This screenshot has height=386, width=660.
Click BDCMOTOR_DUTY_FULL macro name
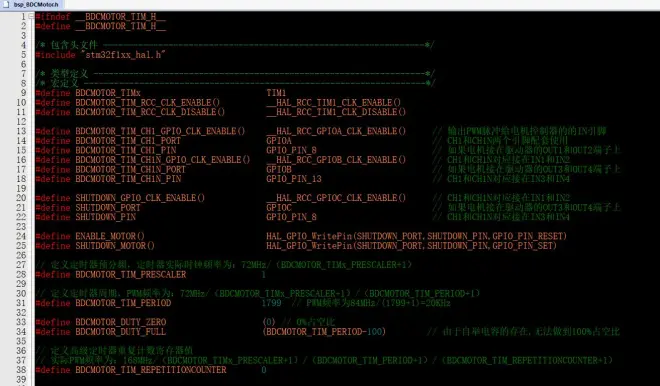(121, 332)
